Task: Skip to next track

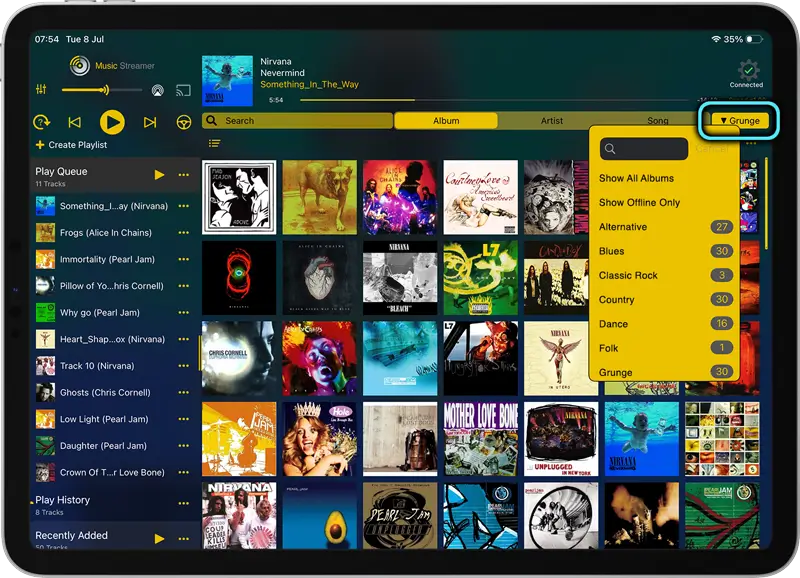Action: 150,122
